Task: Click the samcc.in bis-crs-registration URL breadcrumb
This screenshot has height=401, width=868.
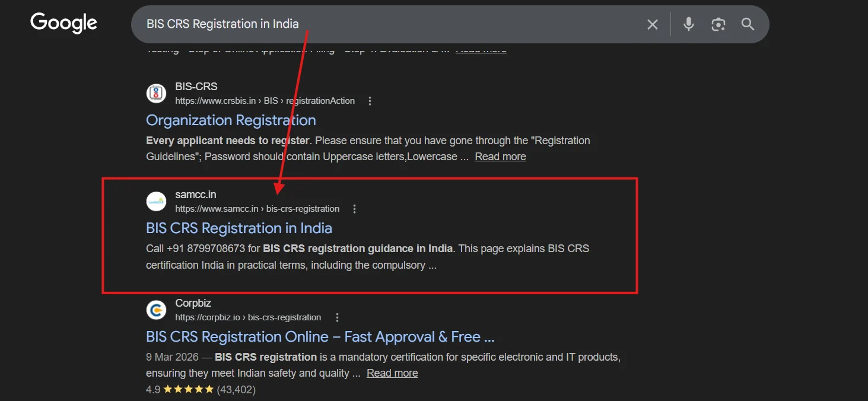Action: (257, 209)
